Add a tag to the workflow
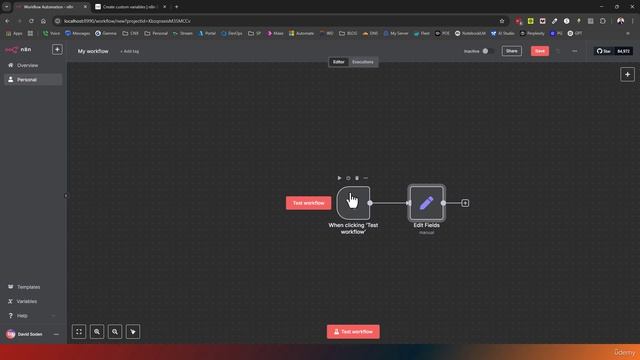The height and width of the screenshot is (360, 640). [x=129, y=51]
